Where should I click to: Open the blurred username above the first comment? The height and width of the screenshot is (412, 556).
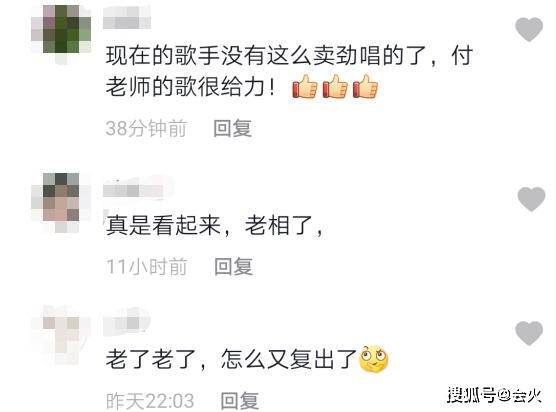point(127,18)
